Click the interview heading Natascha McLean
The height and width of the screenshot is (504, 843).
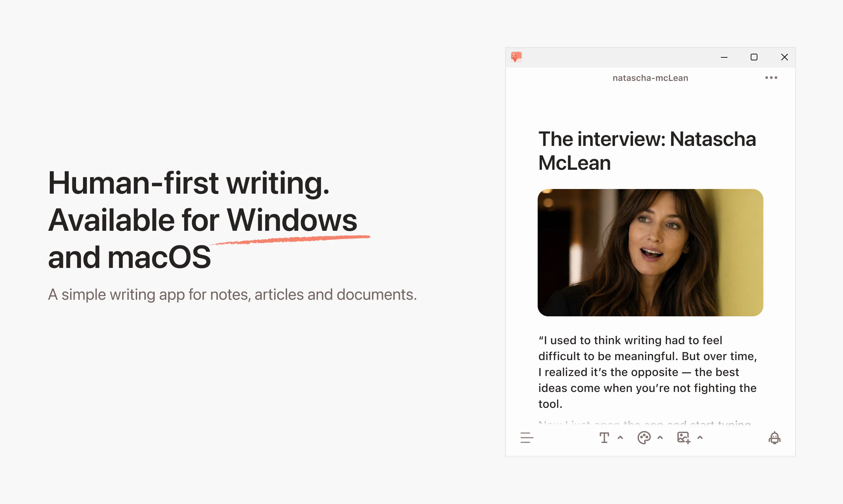pos(647,151)
